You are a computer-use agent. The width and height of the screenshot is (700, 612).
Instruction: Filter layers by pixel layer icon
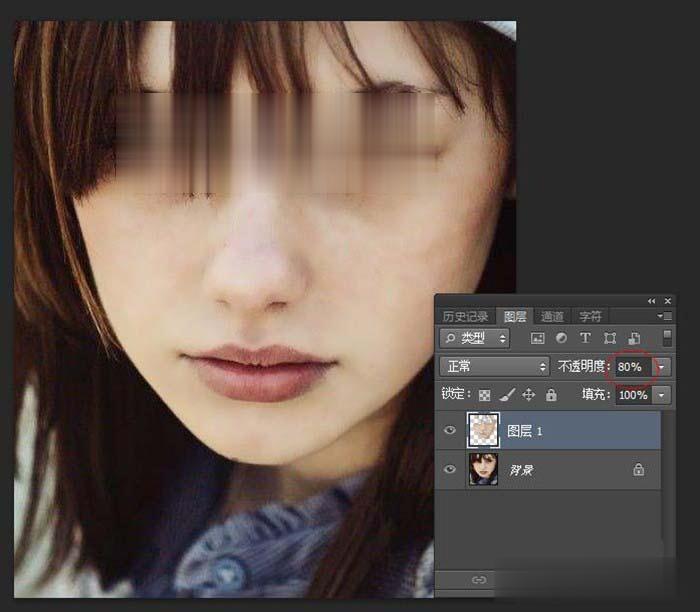point(538,339)
